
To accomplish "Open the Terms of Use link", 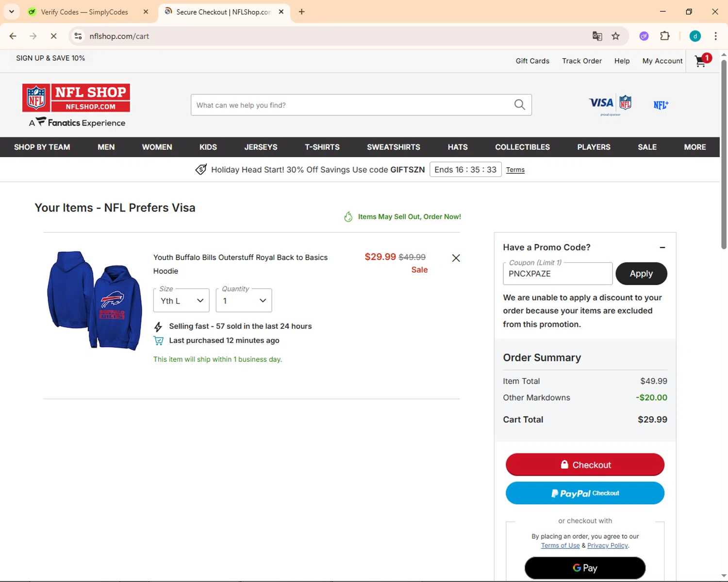I will [x=560, y=546].
